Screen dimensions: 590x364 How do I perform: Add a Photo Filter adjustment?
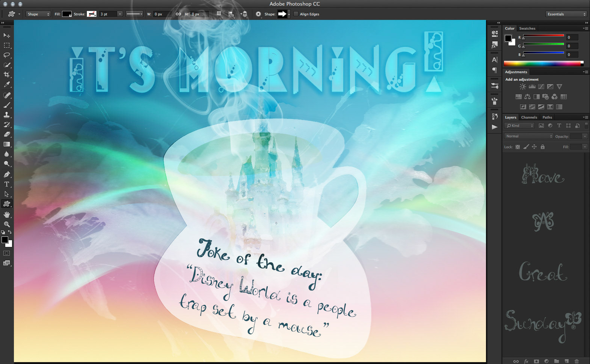[545, 97]
